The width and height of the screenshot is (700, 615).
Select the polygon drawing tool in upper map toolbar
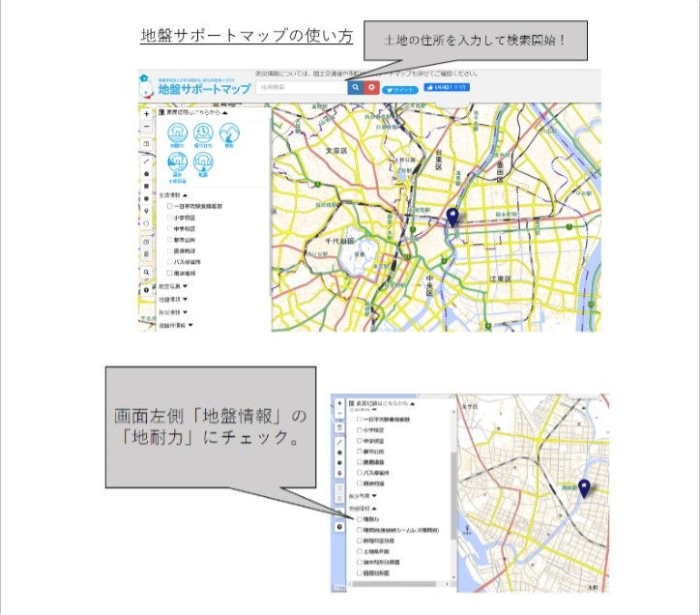coord(146,174)
